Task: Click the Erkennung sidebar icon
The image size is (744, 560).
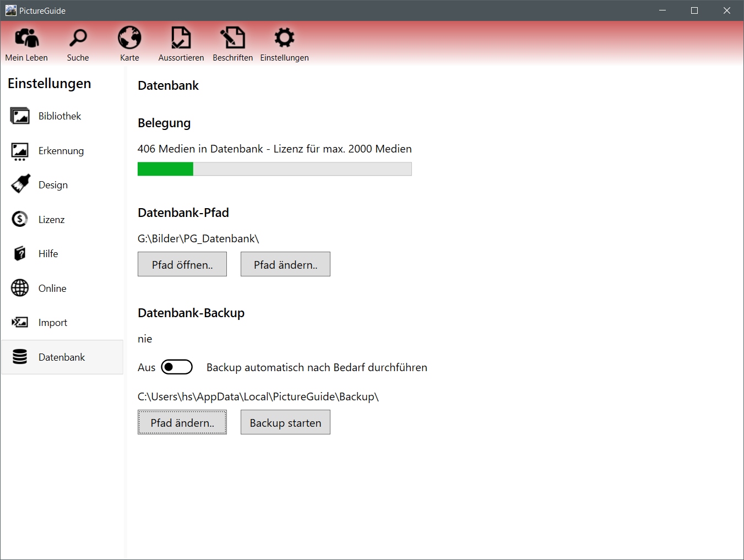Action: tap(20, 151)
